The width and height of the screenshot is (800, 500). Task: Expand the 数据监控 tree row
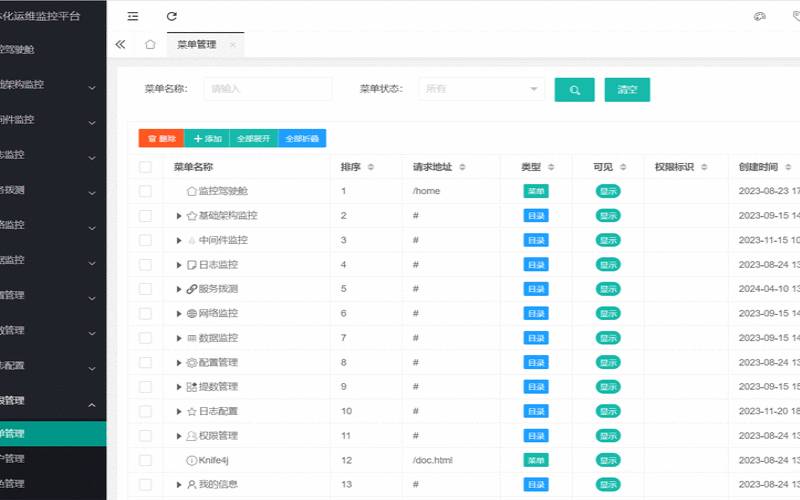pos(179,338)
